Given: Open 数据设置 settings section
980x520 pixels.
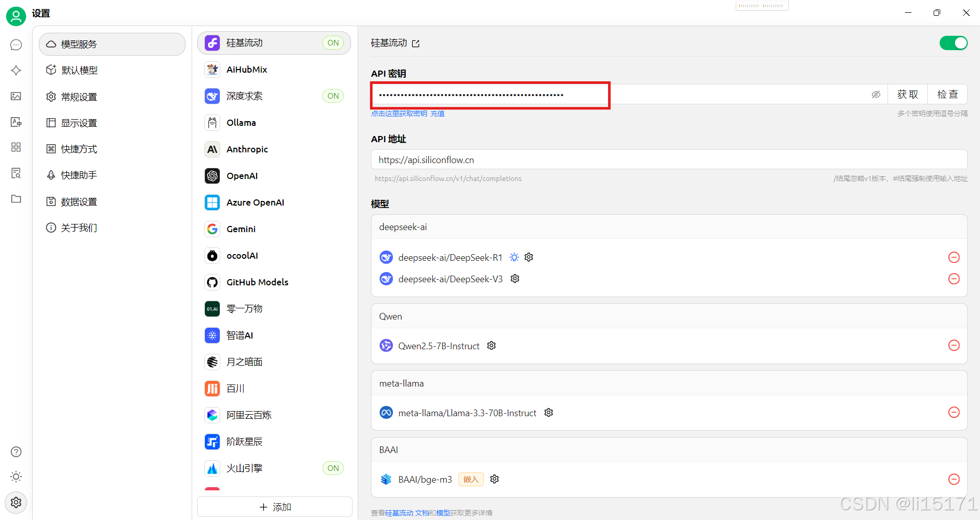Looking at the screenshot, I should click(x=112, y=202).
